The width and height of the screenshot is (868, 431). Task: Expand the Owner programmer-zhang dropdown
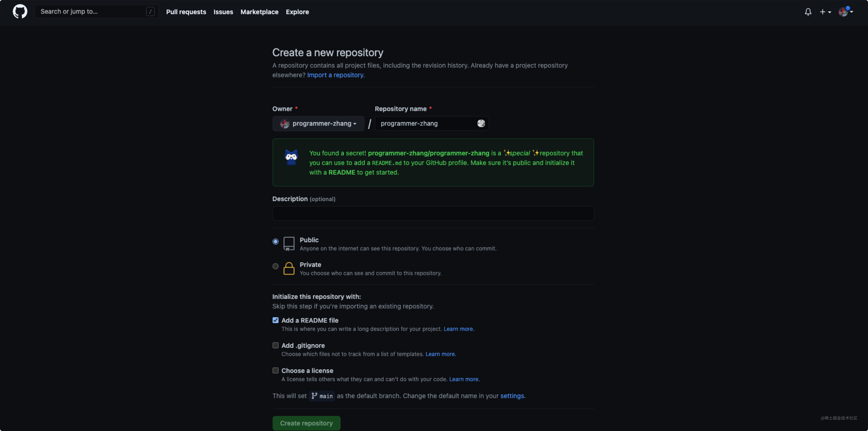coord(318,123)
